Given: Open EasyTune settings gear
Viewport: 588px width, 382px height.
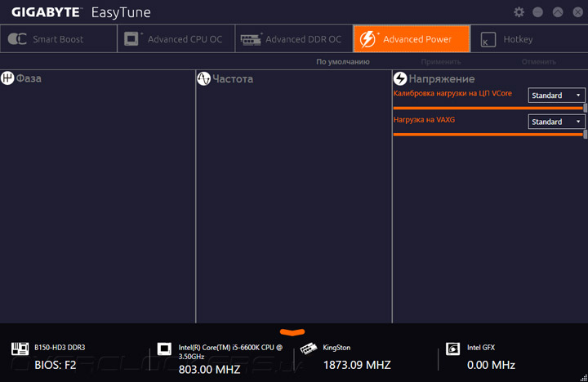Looking at the screenshot, I should point(519,12).
